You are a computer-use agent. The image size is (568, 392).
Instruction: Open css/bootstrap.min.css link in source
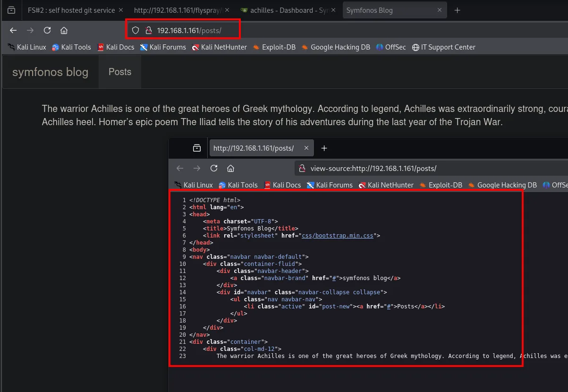pos(338,236)
